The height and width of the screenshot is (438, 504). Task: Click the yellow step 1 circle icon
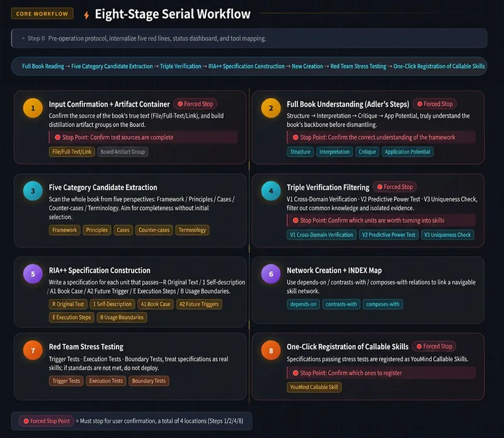(x=33, y=108)
